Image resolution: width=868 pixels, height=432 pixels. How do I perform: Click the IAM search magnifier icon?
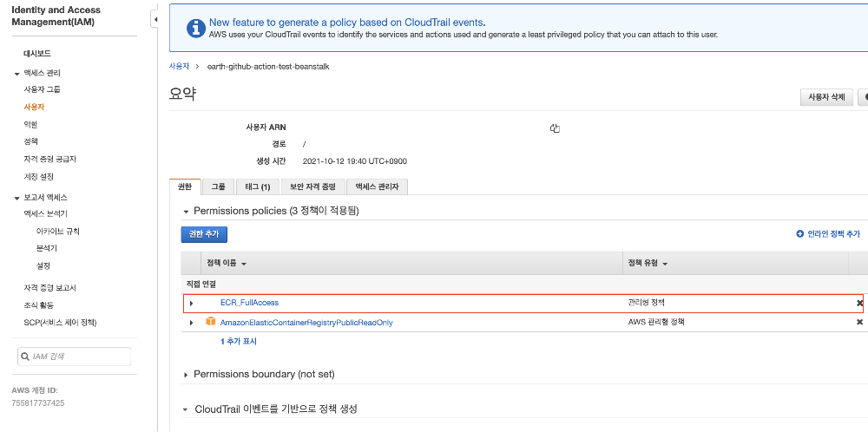tap(25, 357)
